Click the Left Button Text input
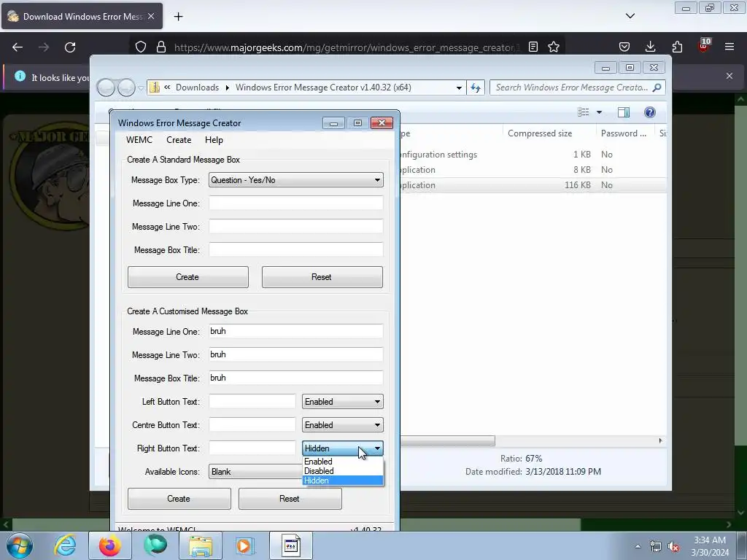 tap(252, 402)
